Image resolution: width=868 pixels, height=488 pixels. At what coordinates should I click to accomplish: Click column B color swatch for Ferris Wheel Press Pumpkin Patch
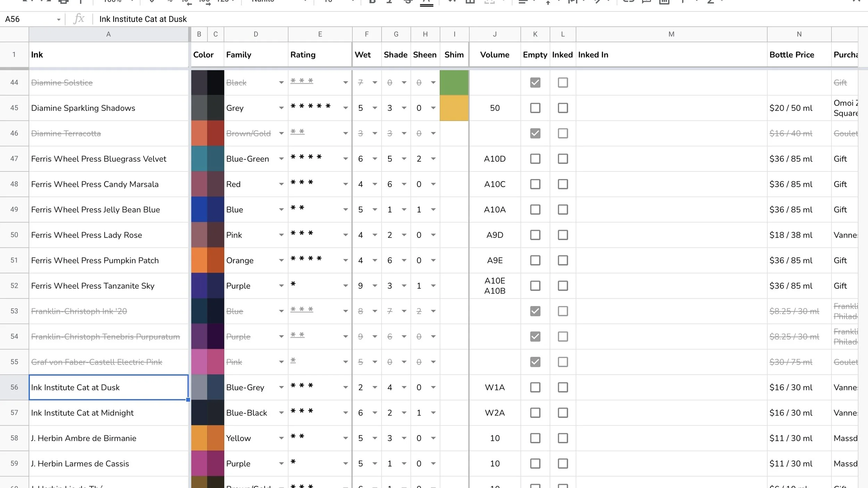(x=199, y=260)
